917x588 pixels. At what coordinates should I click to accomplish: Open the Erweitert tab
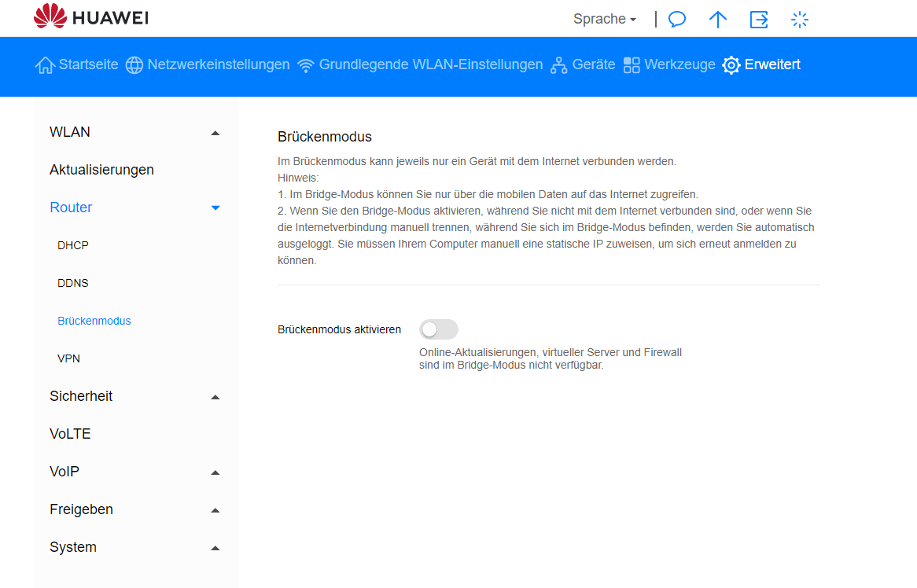[761, 64]
